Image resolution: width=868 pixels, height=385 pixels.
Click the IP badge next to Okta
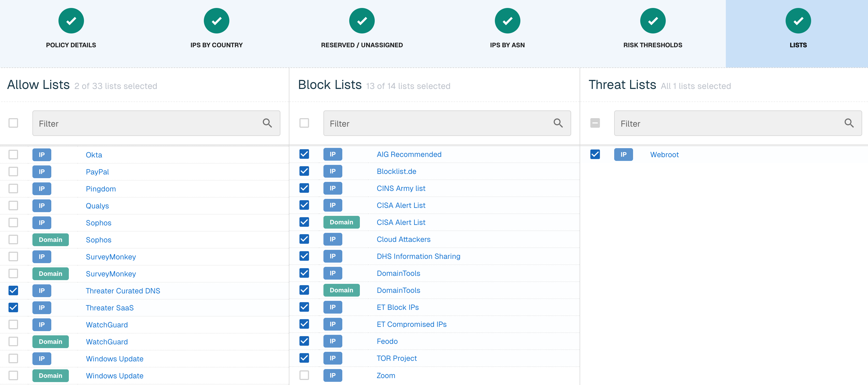tap(42, 155)
